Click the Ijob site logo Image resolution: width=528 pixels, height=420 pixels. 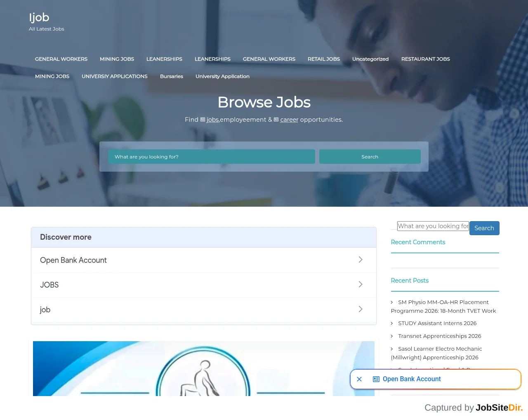(39, 17)
